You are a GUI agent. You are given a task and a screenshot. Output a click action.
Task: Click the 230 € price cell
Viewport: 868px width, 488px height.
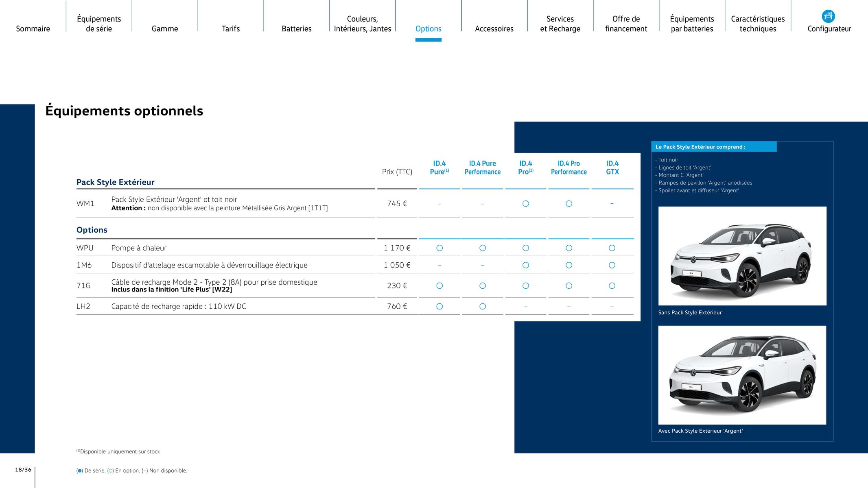click(397, 285)
